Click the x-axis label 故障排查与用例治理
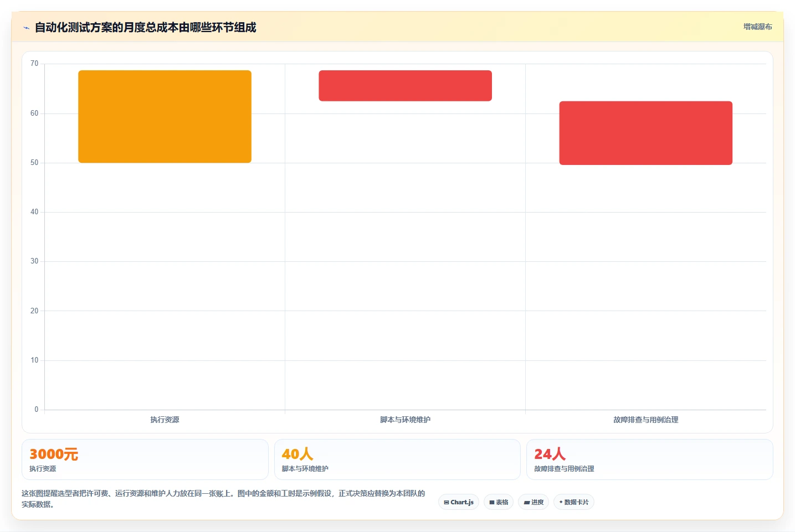Screen dimensions: 795x532 tap(645, 420)
